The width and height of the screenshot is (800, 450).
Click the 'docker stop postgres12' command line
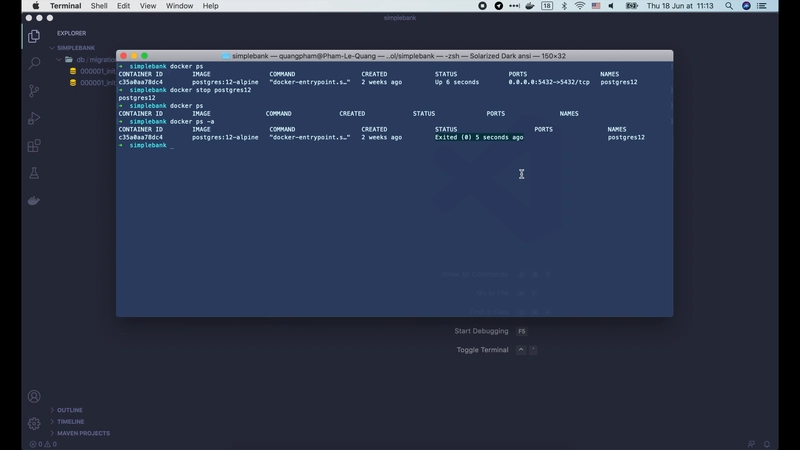pyautogui.click(x=210, y=90)
